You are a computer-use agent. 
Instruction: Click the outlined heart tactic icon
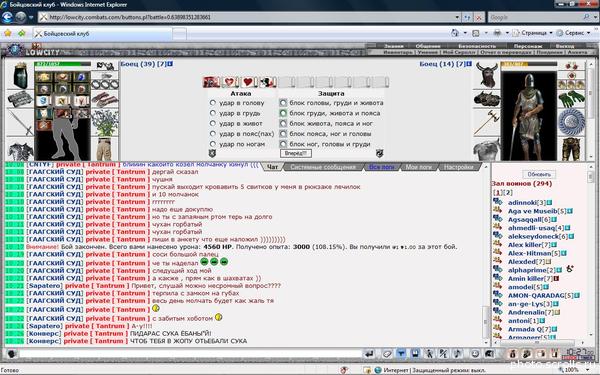pos(230,82)
